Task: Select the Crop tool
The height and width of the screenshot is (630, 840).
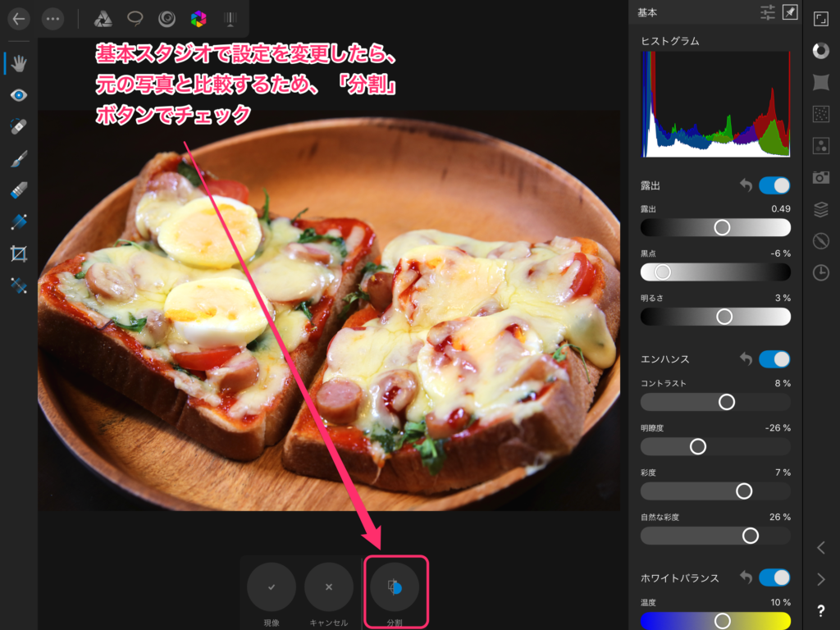Action: [x=19, y=253]
